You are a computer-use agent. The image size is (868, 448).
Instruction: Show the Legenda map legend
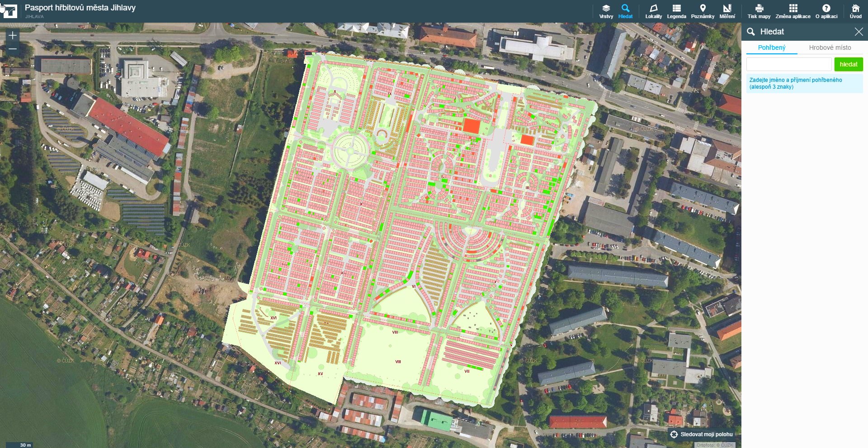[676, 11]
